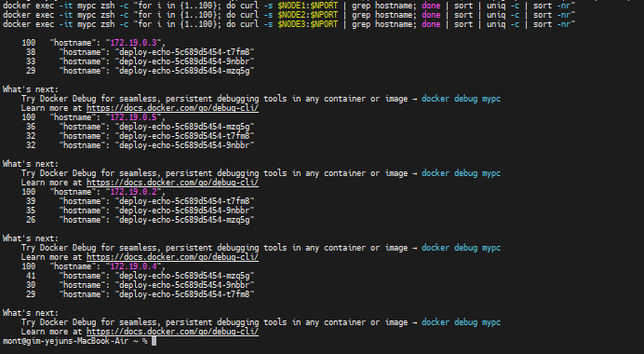Click the 'docker debug mypc' suggestion after 172.19.0.3 results
The image size is (644, 354).
point(461,99)
